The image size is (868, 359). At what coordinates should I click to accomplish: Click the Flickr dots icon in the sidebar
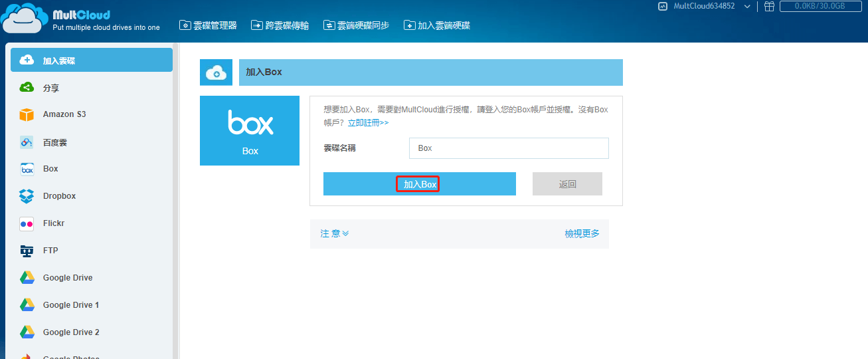(27, 223)
